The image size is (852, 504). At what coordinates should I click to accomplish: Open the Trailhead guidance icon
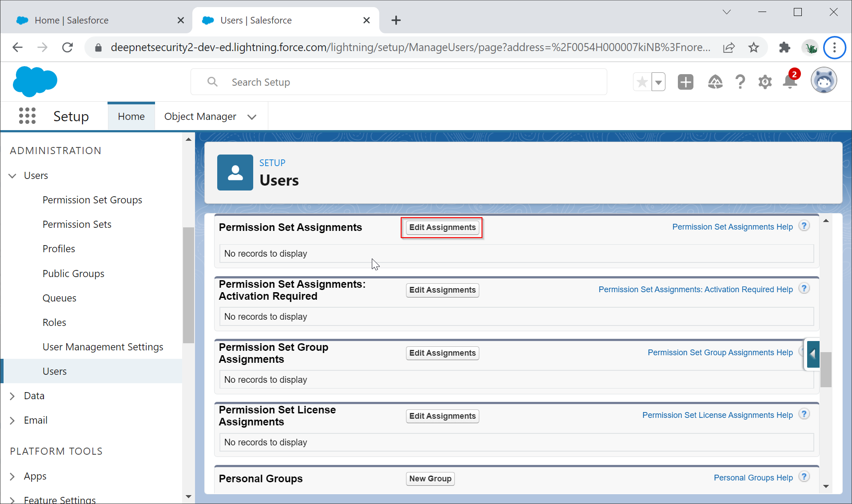[x=715, y=82]
